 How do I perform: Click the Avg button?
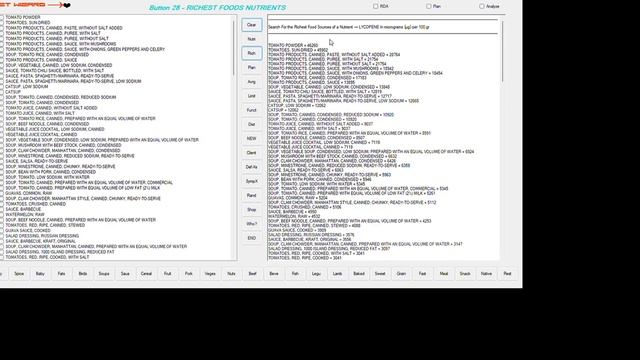coord(251,82)
